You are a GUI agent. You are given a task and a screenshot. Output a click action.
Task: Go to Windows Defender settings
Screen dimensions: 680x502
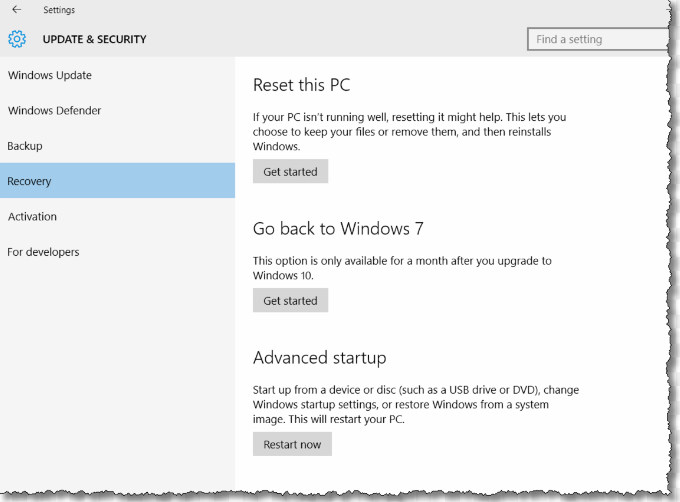pos(54,111)
